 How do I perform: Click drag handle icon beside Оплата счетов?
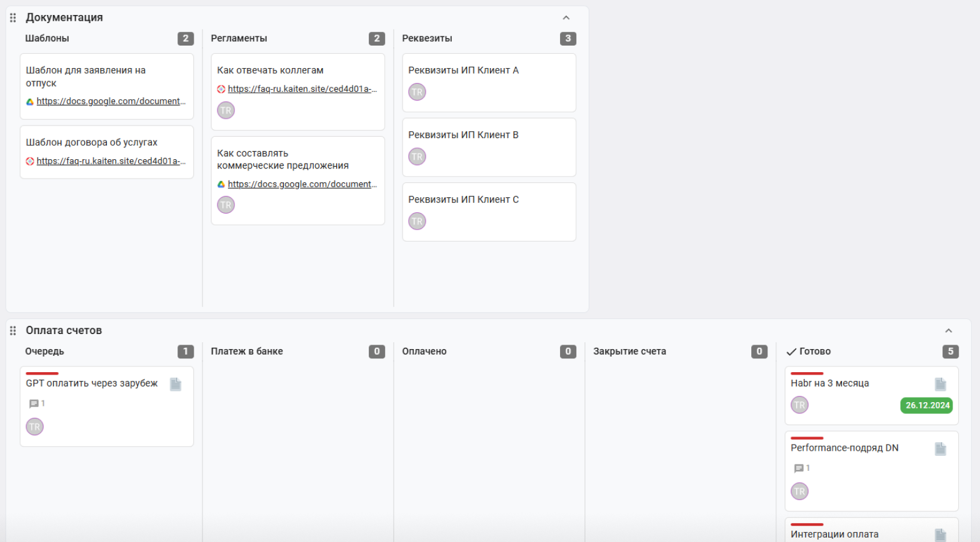(x=12, y=330)
